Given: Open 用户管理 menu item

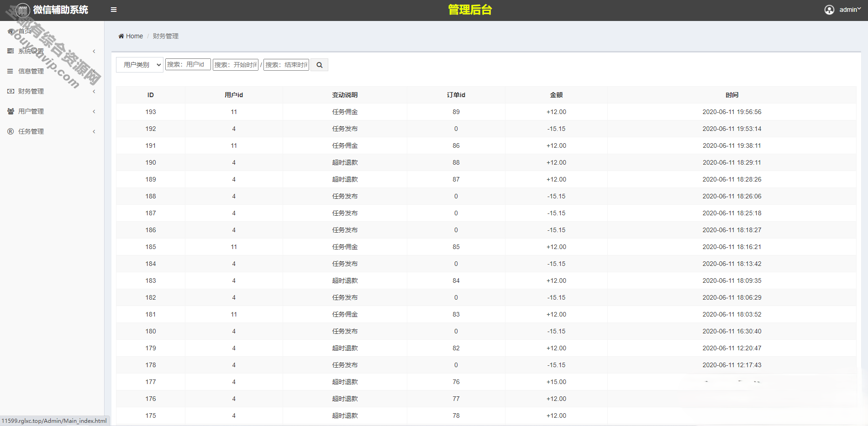Looking at the screenshot, I should click(31, 111).
